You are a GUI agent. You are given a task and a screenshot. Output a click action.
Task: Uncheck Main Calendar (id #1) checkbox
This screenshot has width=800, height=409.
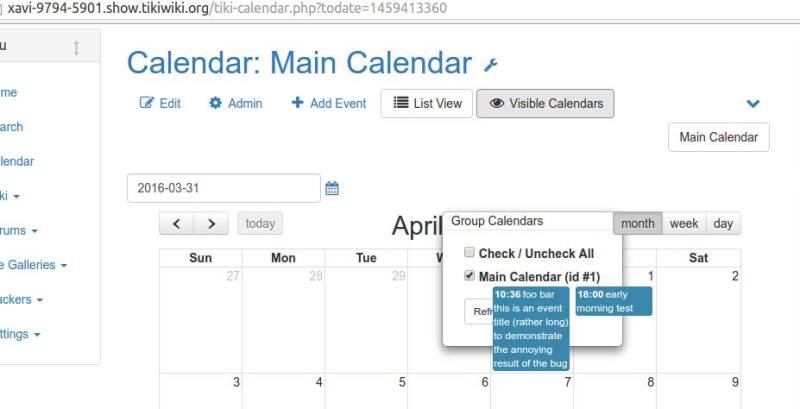[x=469, y=275]
